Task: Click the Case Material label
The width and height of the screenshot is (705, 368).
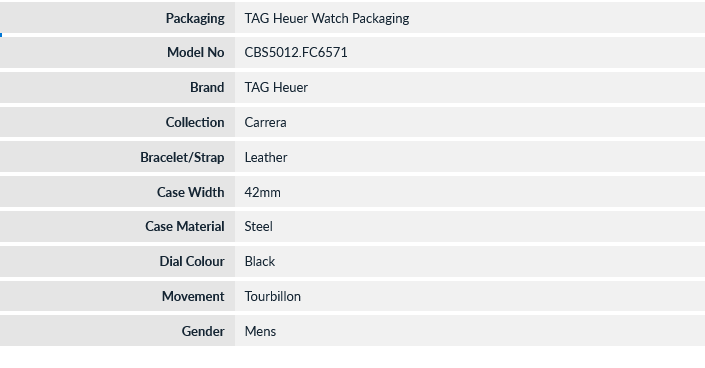Action: coord(185,226)
